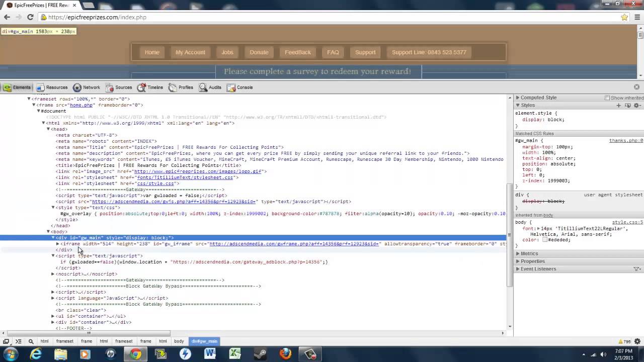Close the DevTools pane
This screenshot has height=362, width=644.
pyautogui.click(x=636, y=87)
